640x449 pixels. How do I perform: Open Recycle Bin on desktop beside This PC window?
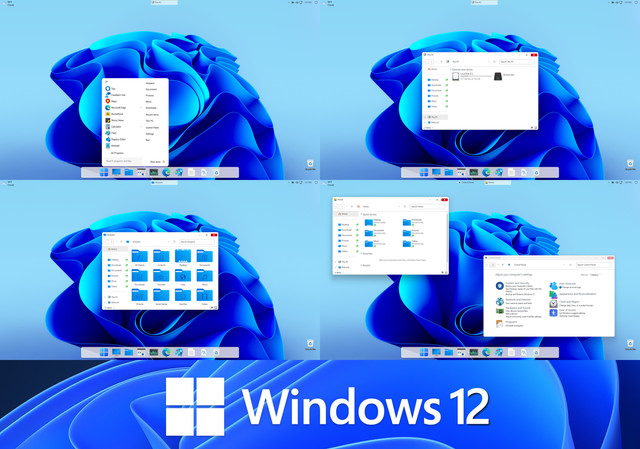tap(630, 164)
